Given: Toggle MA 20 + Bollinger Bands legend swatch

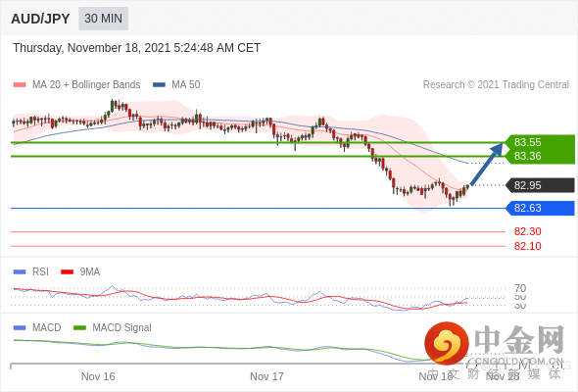Looking at the screenshot, I should [20, 85].
